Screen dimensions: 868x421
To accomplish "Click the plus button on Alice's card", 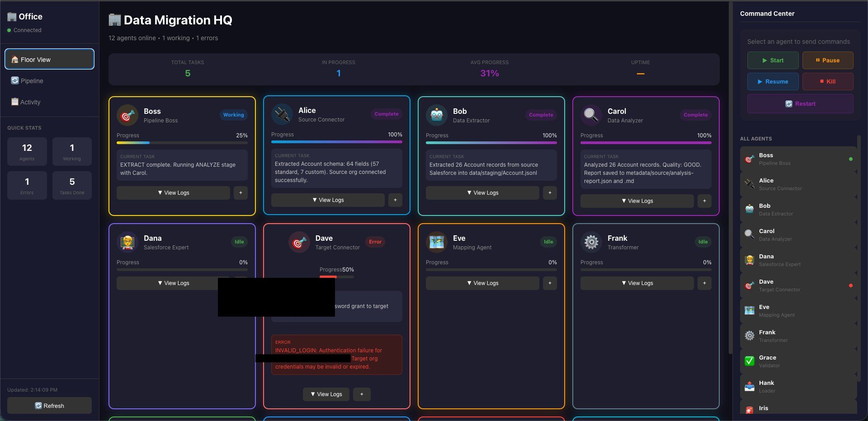I will click(395, 200).
